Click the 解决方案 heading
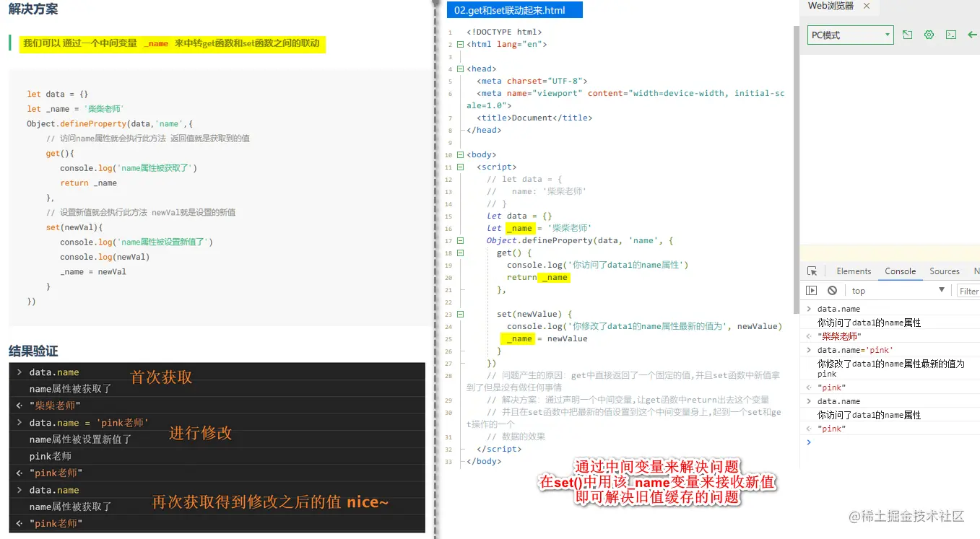Screen dimensions: 980x539 pos(33,9)
